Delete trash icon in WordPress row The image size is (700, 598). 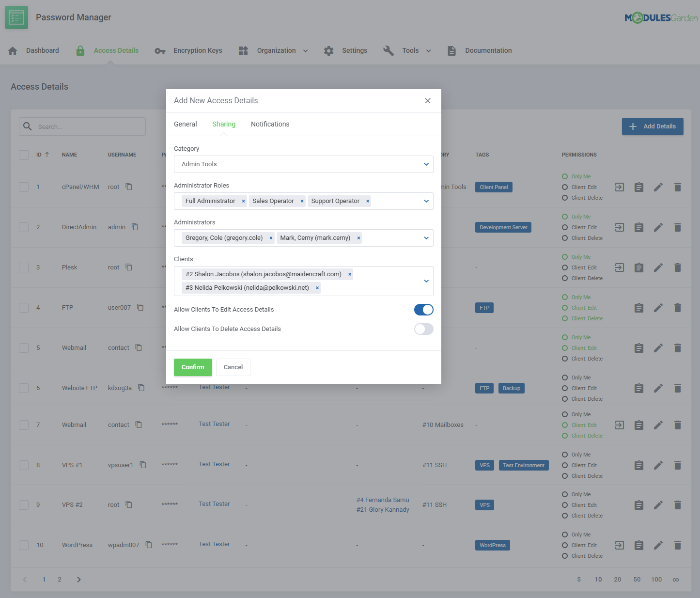click(x=678, y=545)
